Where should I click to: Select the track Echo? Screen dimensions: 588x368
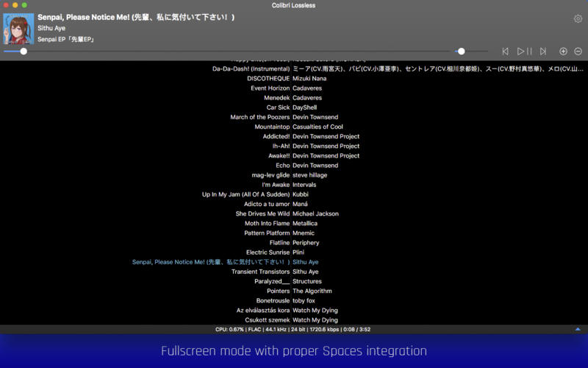pyautogui.click(x=283, y=166)
